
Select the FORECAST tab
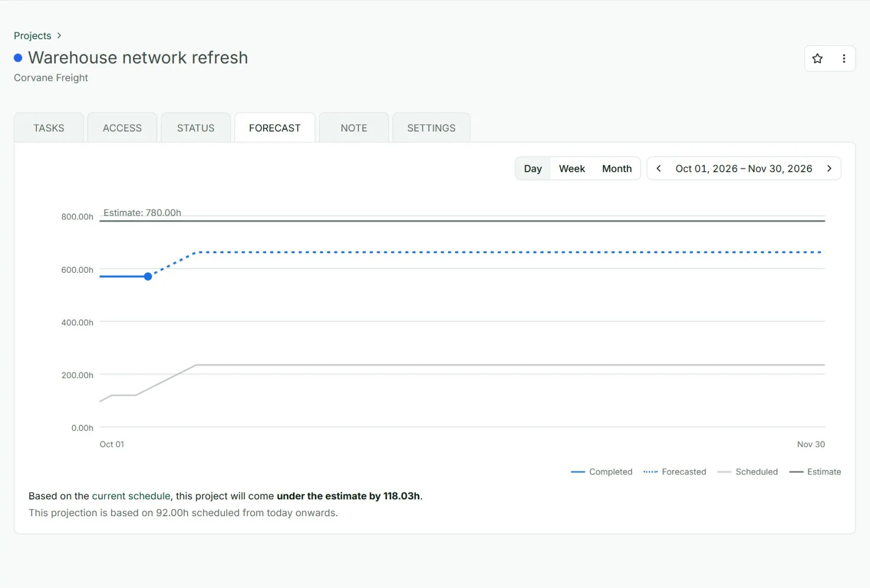tap(275, 128)
